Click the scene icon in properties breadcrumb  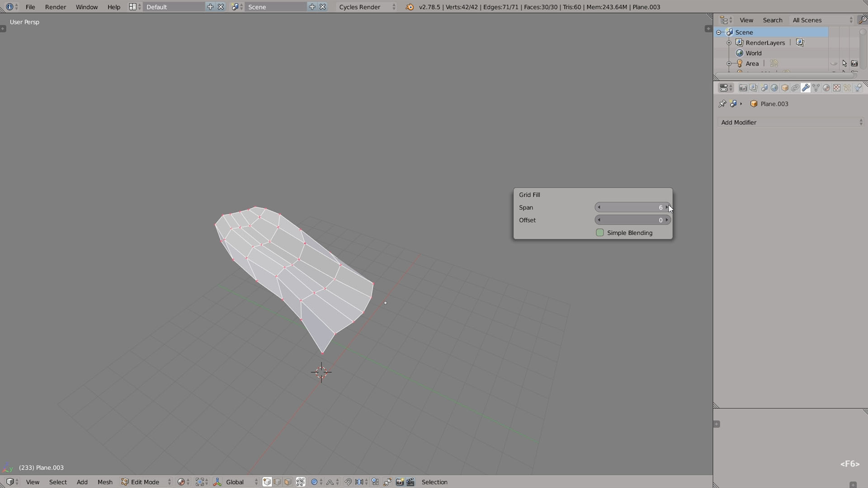click(x=733, y=104)
